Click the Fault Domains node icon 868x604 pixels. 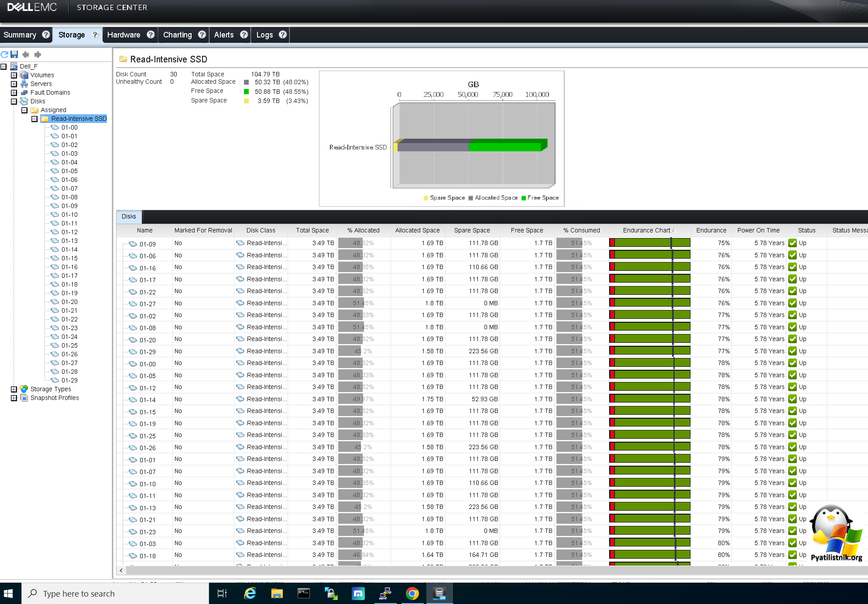coord(24,92)
